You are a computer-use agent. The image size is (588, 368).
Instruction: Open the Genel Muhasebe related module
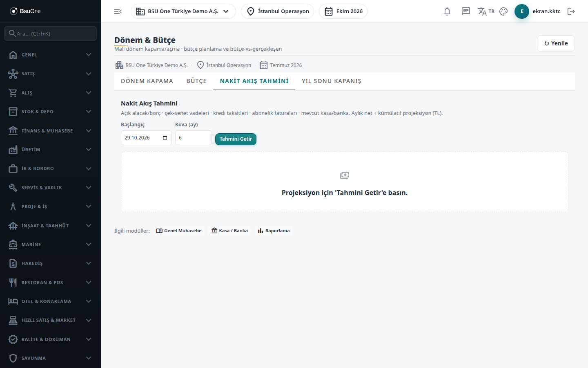click(x=179, y=231)
